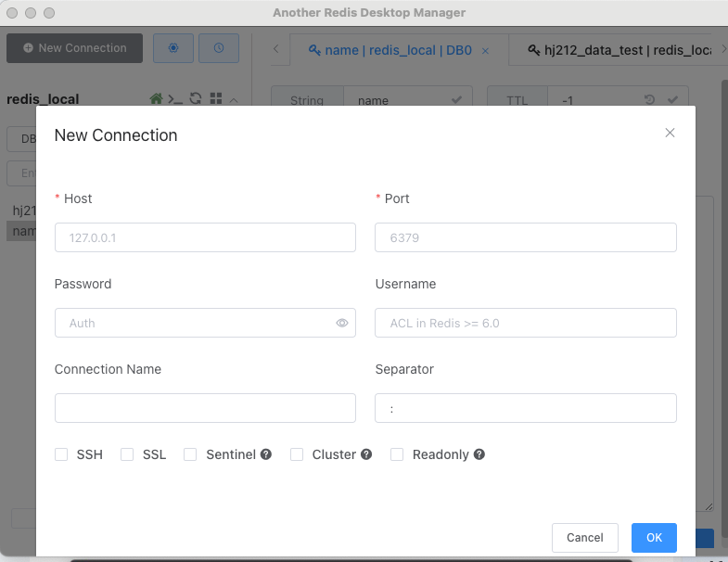Close the New Connection dialog with X
The image size is (728, 562).
(x=670, y=133)
